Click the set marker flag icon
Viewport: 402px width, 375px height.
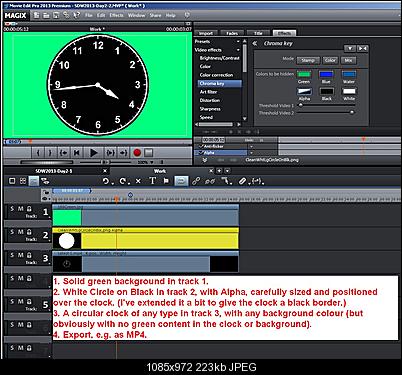(166, 181)
